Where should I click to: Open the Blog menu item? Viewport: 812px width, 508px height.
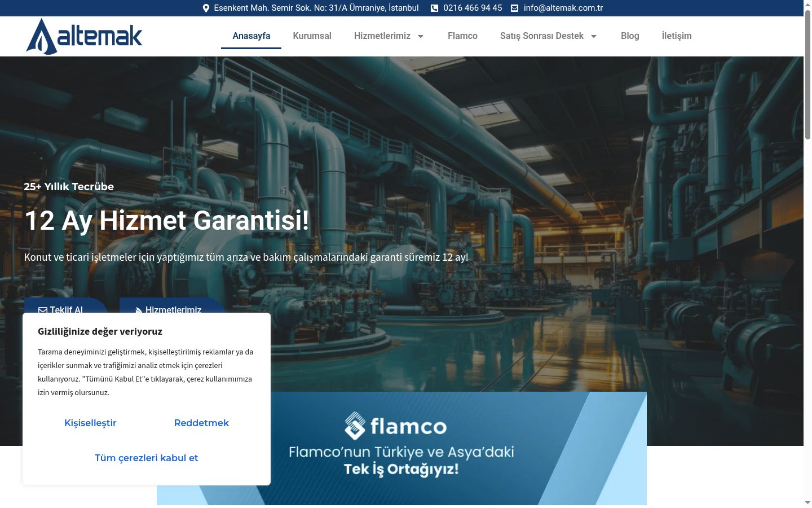pyautogui.click(x=630, y=36)
